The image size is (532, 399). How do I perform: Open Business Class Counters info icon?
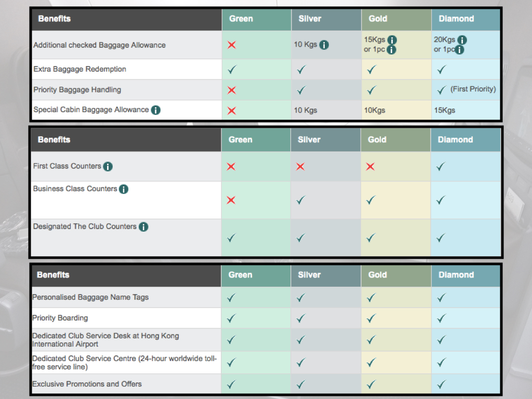124,189
